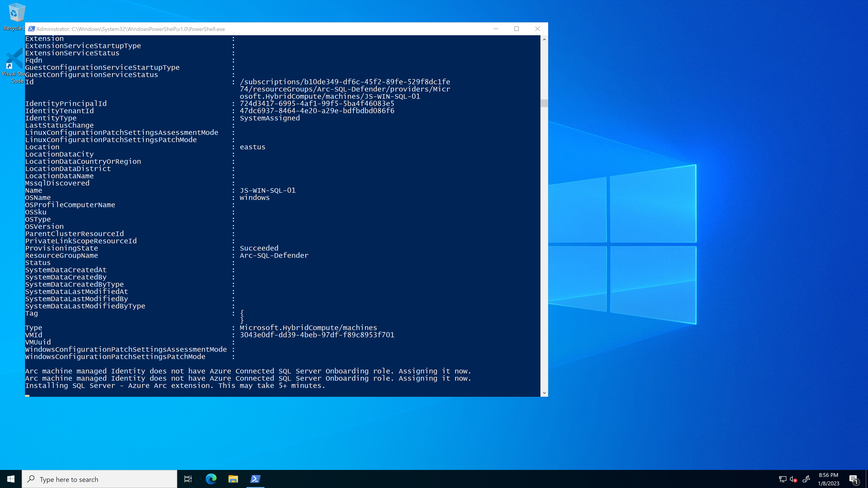The height and width of the screenshot is (488, 868).
Task: Launch Microsoft Edge from the taskbar
Action: pos(211,479)
